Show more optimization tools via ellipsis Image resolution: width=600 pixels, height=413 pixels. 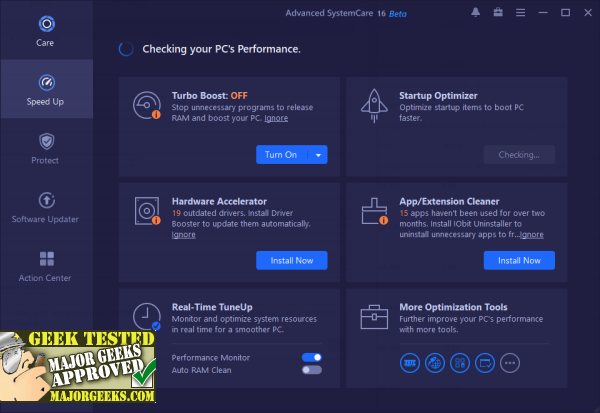coord(510,362)
